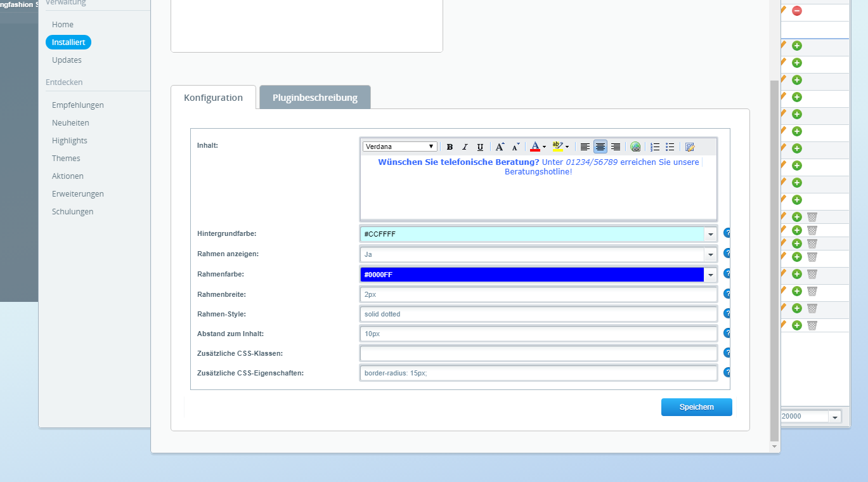The image size is (868, 482).
Task: Expand the Rahmenfarbe color dropdown
Action: 710,275
